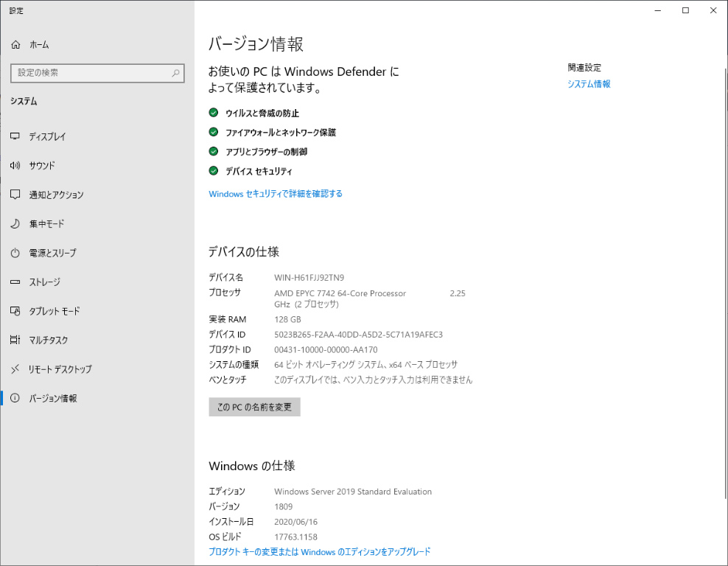Click the Tablet mode icon
The width and height of the screenshot is (728, 566).
coord(15,311)
